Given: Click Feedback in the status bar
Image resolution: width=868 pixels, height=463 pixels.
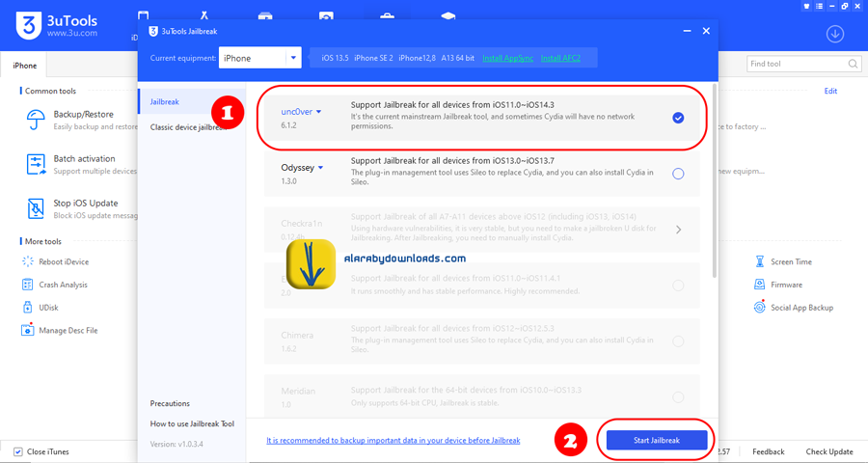Looking at the screenshot, I should [x=768, y=451].
